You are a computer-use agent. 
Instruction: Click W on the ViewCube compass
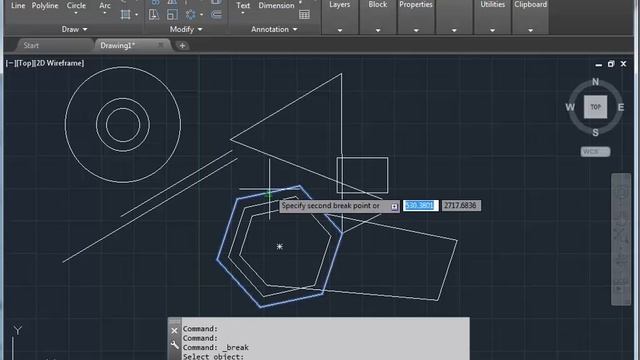point(570,107)
